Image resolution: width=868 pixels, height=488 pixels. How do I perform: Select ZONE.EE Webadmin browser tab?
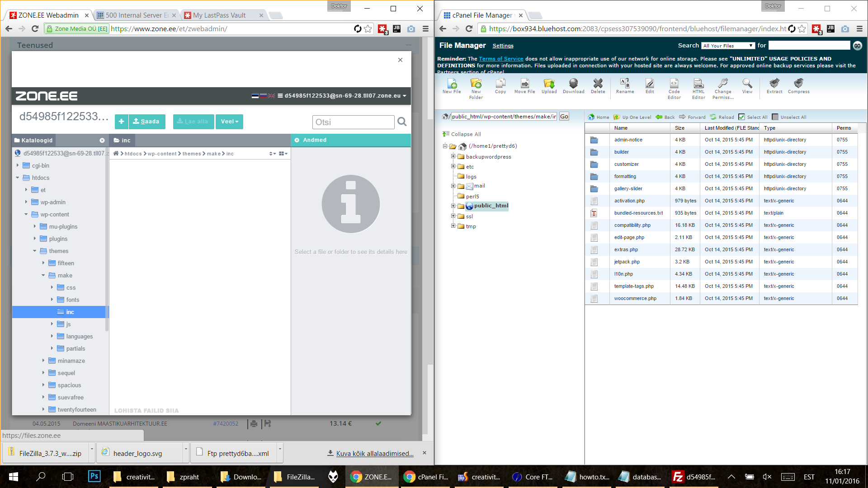[x=49, y=15]
